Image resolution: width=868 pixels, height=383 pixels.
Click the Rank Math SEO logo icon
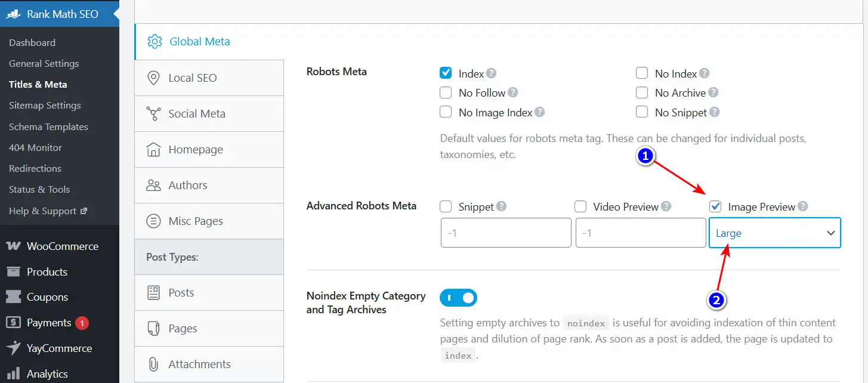pyautogui.click(x=13, y=13)
